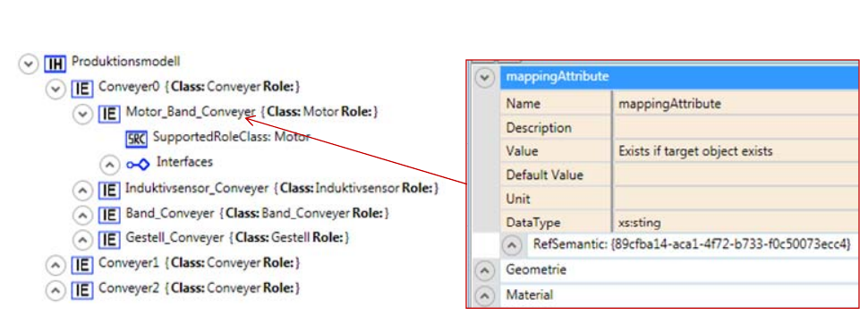
Task: Expand the Band_Conveyer element
Action: (x=82, y=215)
